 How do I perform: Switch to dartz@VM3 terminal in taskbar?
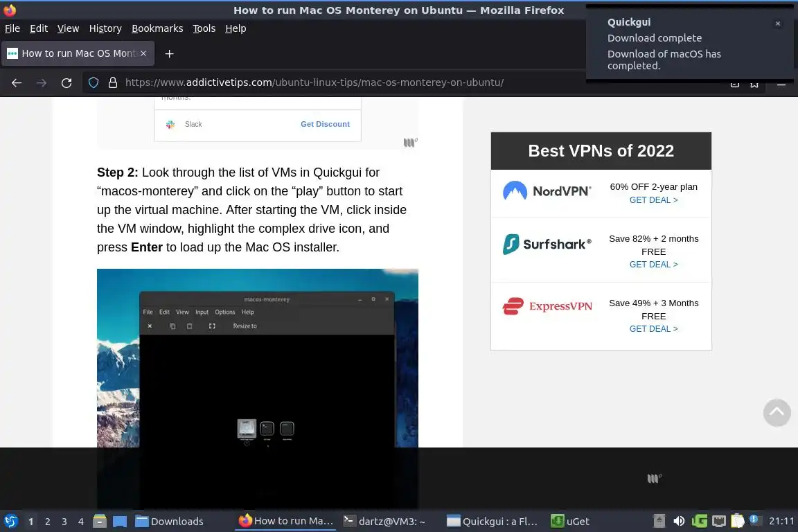click(x=384, y=521)
